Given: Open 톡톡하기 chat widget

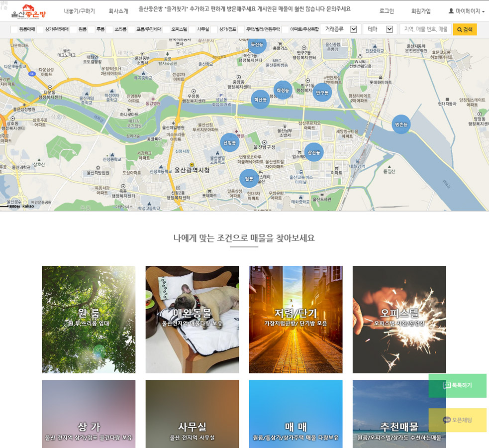Looking at the screenshot, I should tap(457, 386).
